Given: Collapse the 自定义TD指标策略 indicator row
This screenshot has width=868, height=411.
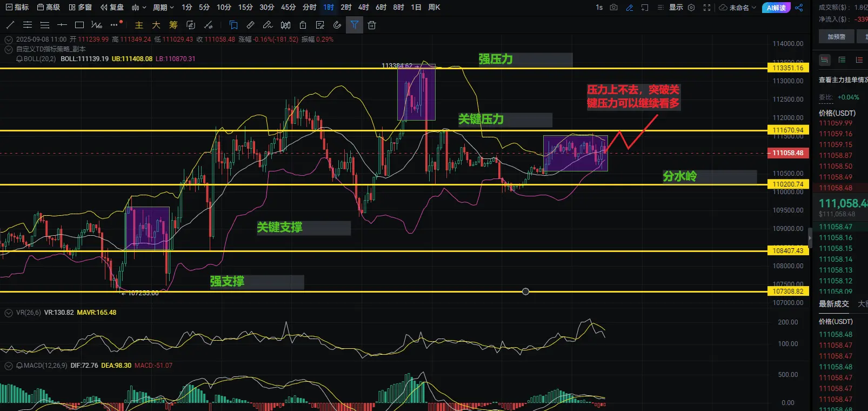Looking at the screenshot, I should pos(9,49).
